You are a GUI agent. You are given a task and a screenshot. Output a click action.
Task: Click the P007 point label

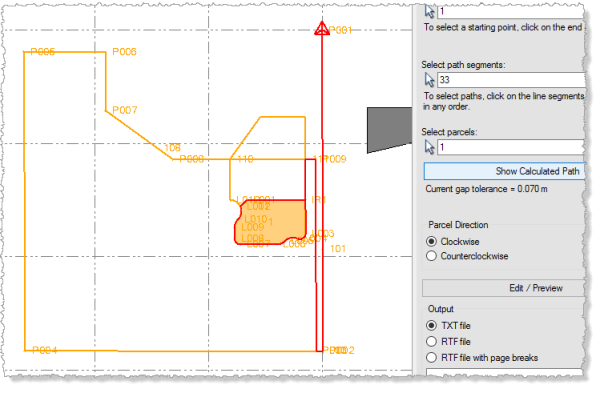(125, 110)
